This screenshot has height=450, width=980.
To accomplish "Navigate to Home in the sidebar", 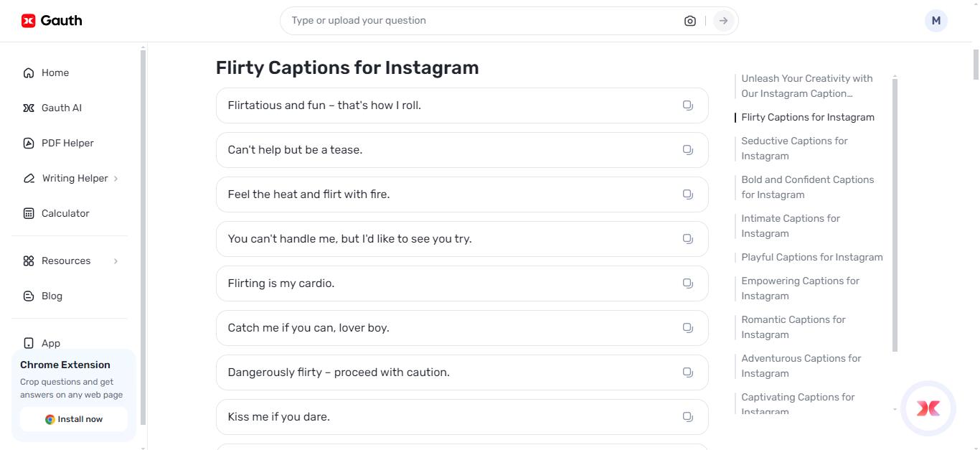I will [x=54, y=72].
